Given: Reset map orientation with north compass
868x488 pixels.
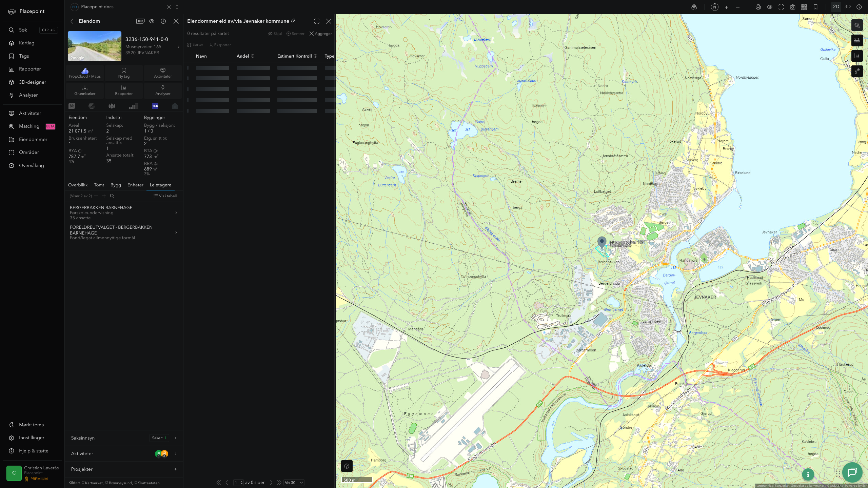Looking at the screenshot, I should pos(714,7).
